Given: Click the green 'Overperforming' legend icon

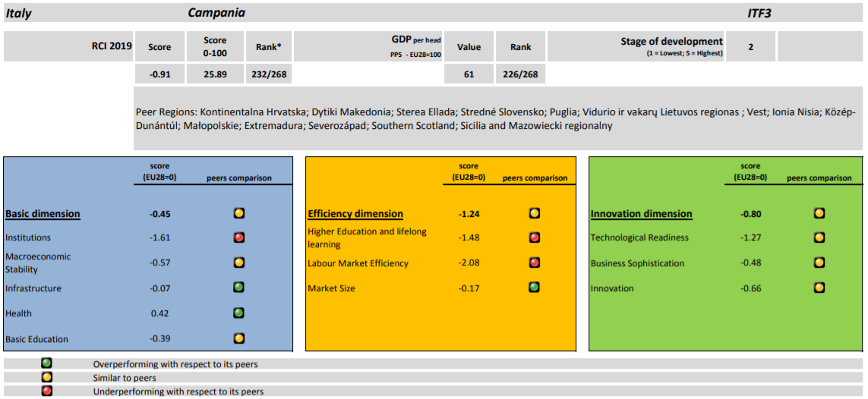Looking at the screenshot, I should tap(46, 364).
